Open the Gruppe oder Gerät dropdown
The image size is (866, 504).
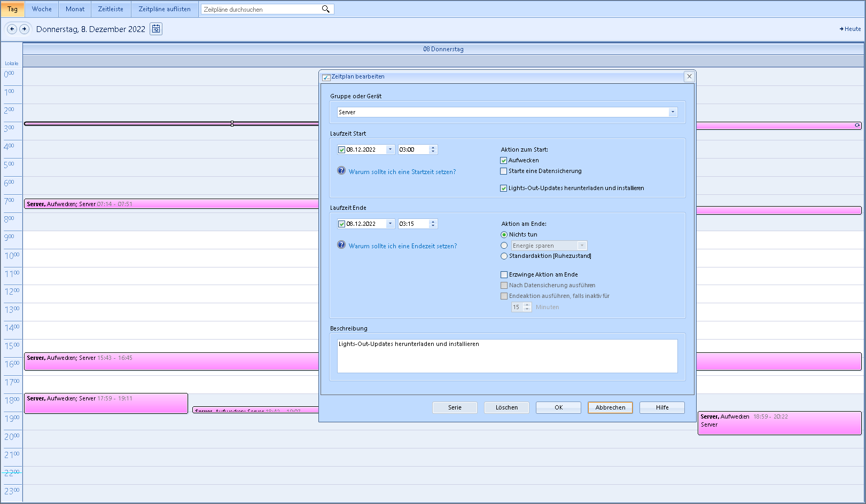pos(673,112)
